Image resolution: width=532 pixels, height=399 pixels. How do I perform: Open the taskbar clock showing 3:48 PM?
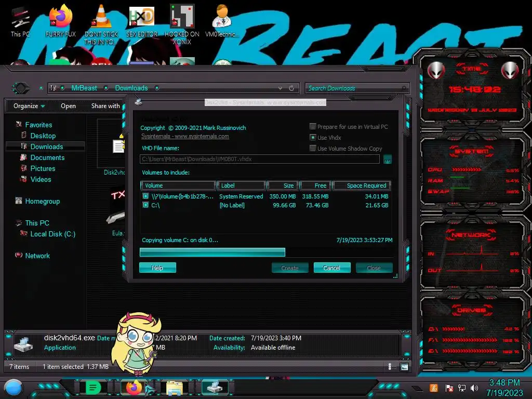[x=504, y=388]
